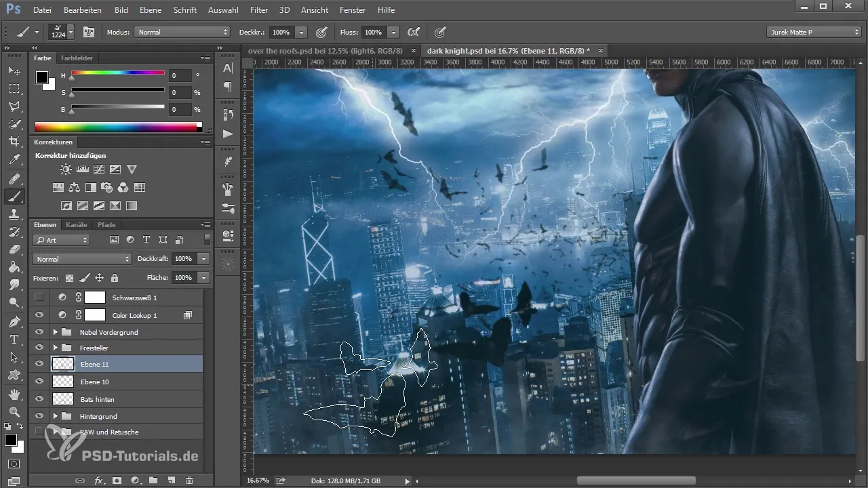Click the zoom level 16.67% field

(256, 480)
